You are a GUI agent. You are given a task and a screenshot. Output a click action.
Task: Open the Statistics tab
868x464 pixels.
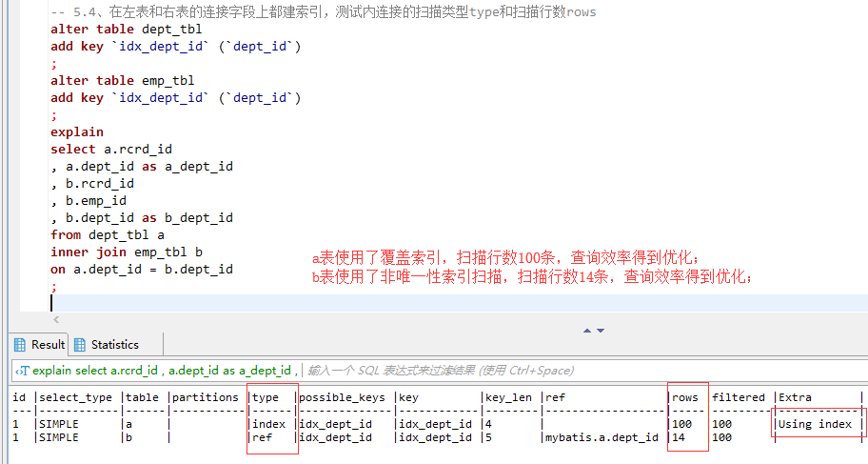pos(107,345)
